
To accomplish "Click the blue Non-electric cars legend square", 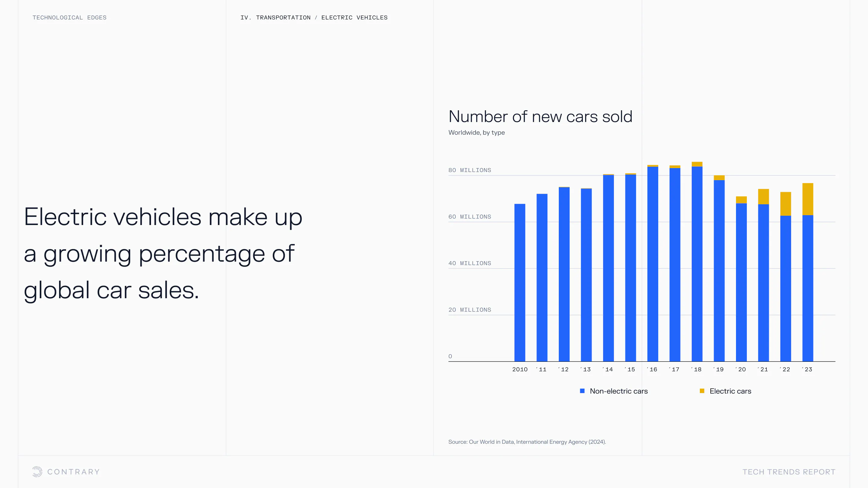I will 582,391.
